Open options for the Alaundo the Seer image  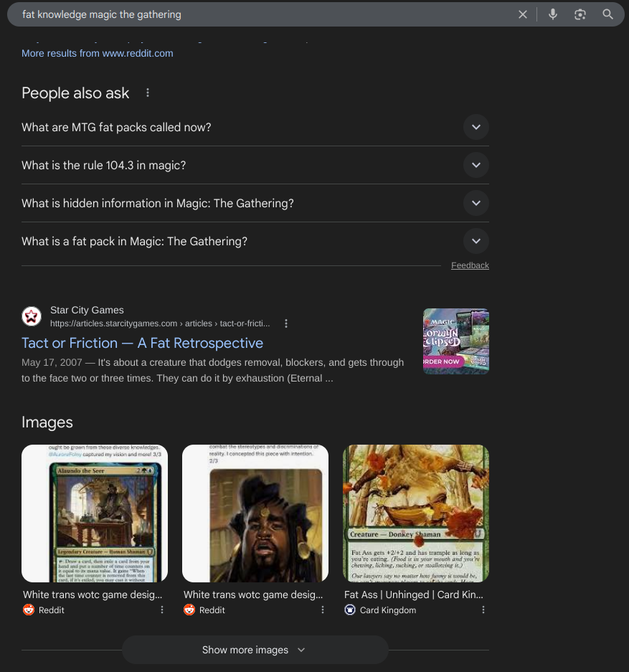(162, 610)
